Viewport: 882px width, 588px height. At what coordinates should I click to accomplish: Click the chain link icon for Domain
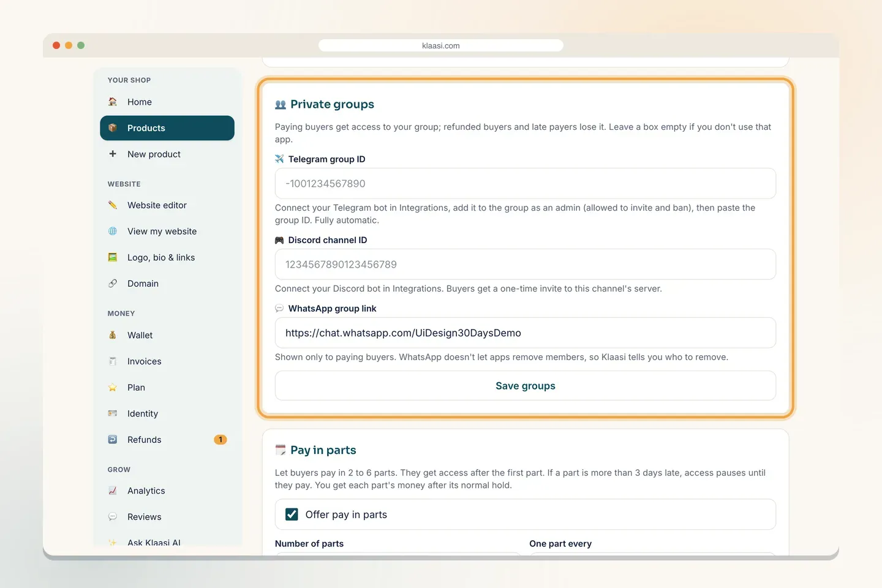pyautogui.click(x=113, y=284)
